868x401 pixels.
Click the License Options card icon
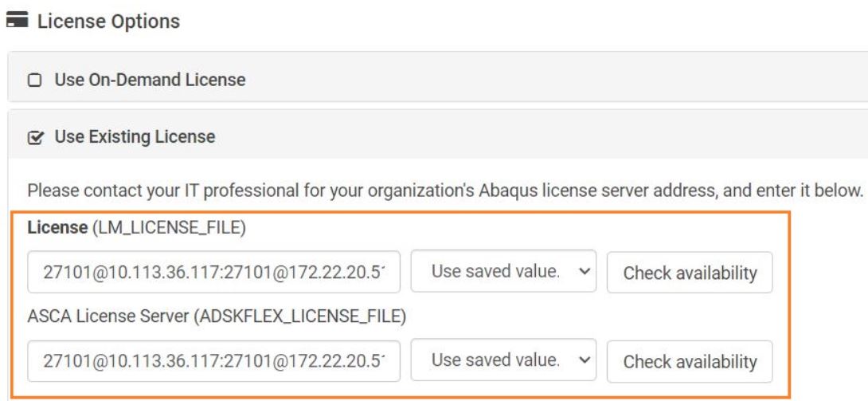[x=18, y=21]
